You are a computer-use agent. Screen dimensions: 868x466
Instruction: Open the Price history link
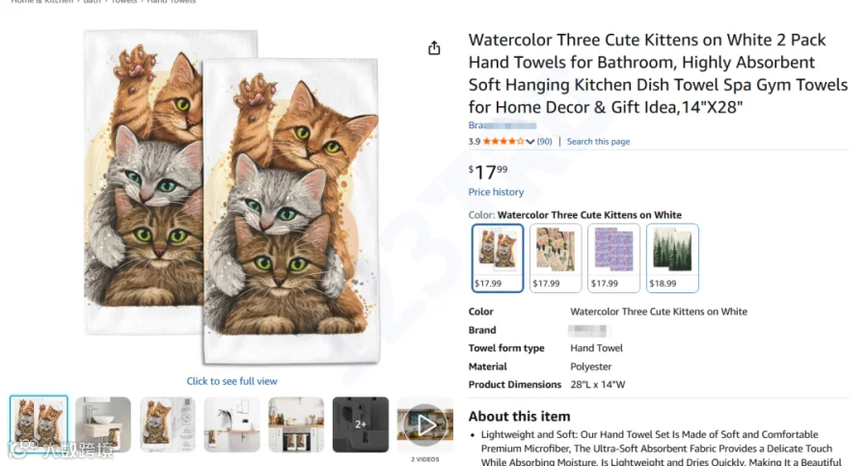click(x=496, y=192)
